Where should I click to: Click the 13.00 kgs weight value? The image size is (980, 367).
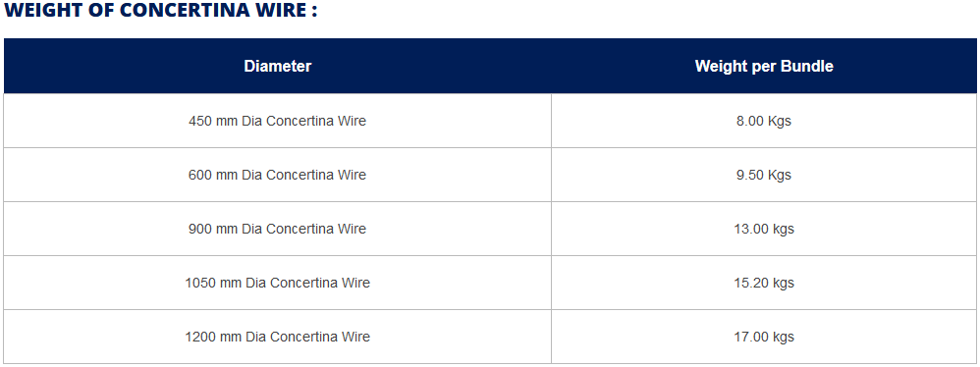pos(764,229)
